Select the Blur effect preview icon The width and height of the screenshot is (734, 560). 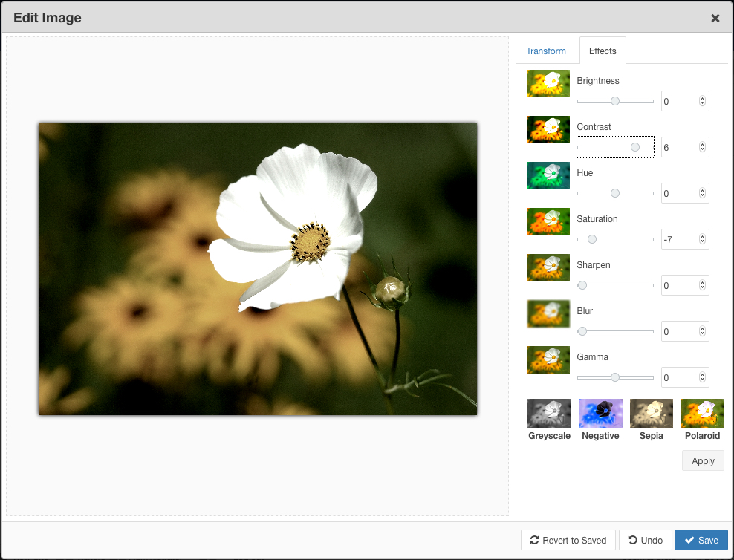[x=548, y=313]
